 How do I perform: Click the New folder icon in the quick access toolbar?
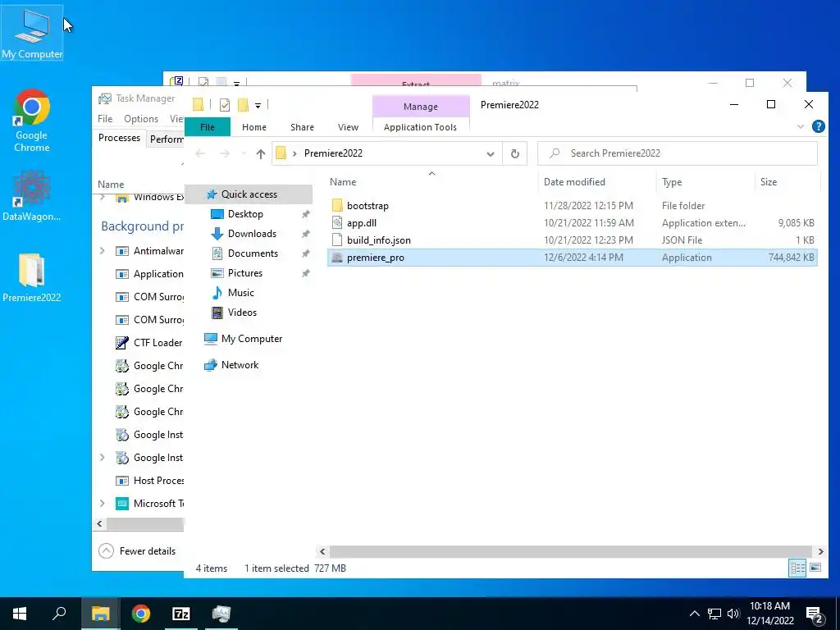pyautogui.click(x=243, y=105)
